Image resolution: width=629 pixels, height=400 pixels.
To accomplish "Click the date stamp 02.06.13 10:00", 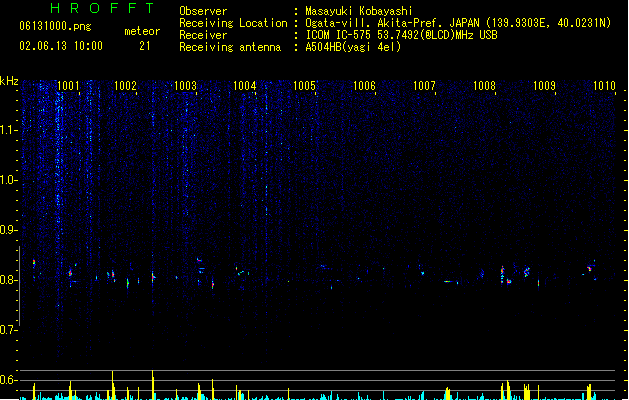I will (x=61, y=46).
